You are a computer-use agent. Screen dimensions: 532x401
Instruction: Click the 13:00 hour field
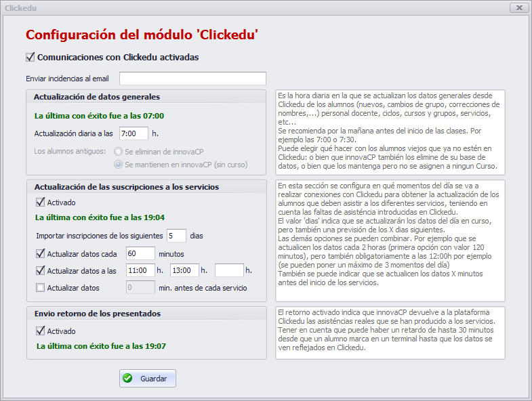(x=184, y=270)
